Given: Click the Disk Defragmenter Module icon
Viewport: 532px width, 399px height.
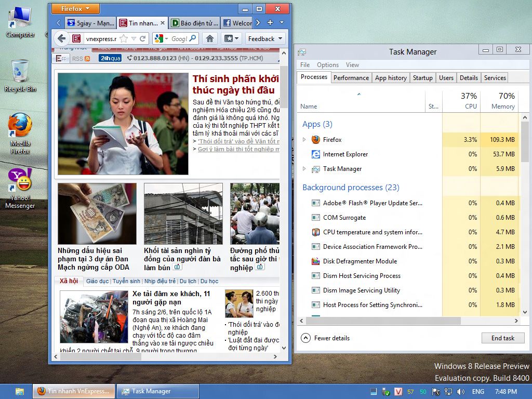Looking at the screenshot, I should pyautogui.click(x=316, y=261).
